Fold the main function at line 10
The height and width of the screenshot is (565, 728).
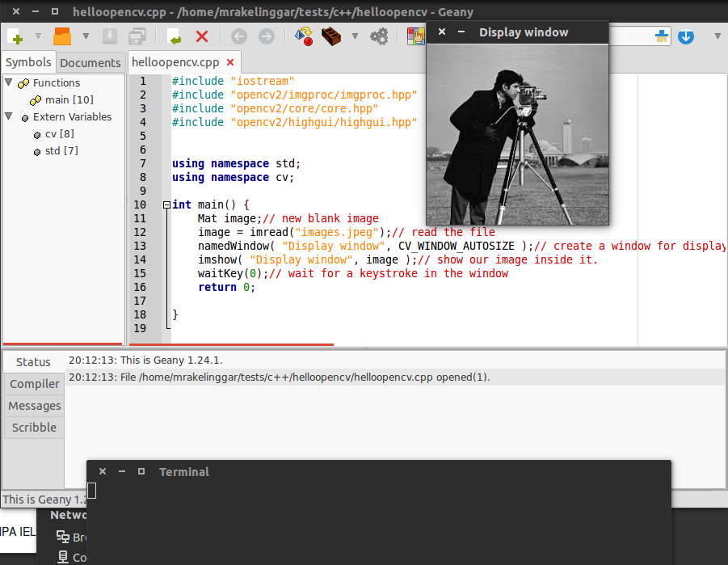click(x=166, y=205)
